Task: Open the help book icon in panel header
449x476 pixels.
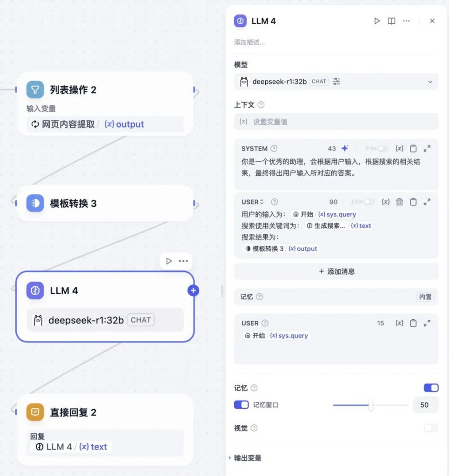Action: pyautogui.click(x=392, y=21)
